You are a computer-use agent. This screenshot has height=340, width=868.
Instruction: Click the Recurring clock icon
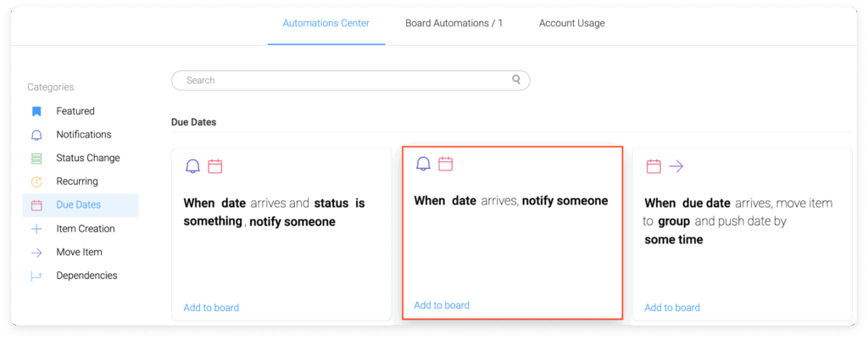pos(36,181)
